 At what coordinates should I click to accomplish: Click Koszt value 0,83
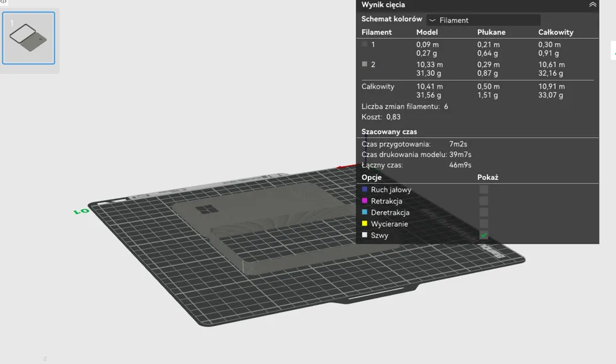(x=393, y=117)
